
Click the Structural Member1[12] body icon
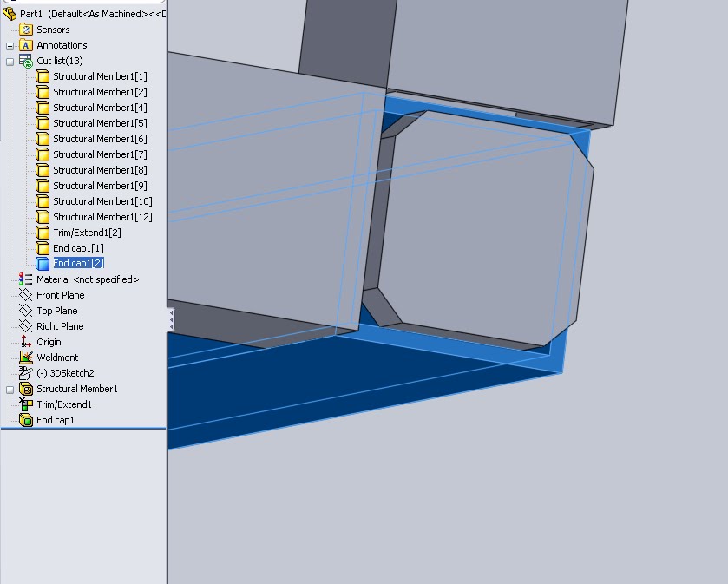pyautogui.click(x=43, y=217)
